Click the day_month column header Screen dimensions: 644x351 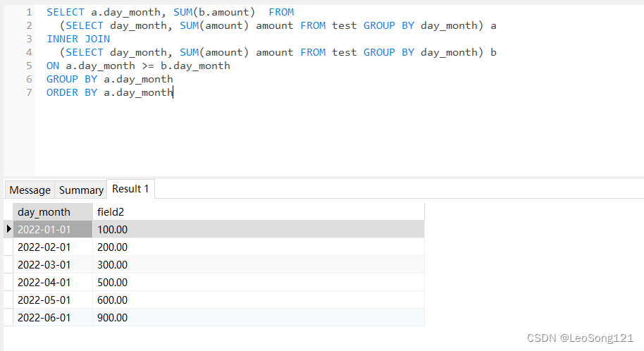(x=44, y=211)
